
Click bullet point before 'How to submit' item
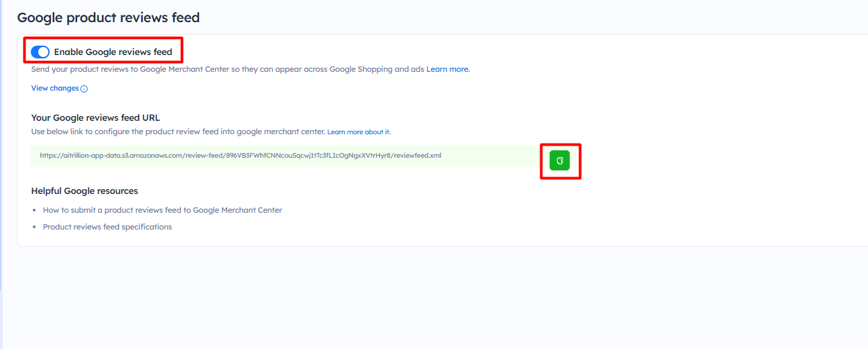tap(34, 211)
